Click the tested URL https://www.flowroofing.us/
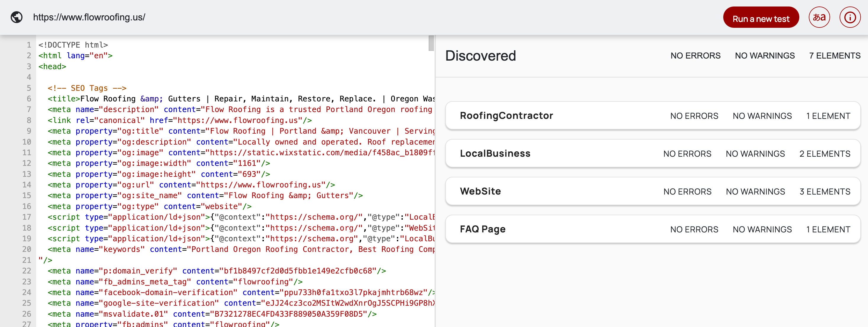This screenshot has height=327, width=868. [89, 17]
